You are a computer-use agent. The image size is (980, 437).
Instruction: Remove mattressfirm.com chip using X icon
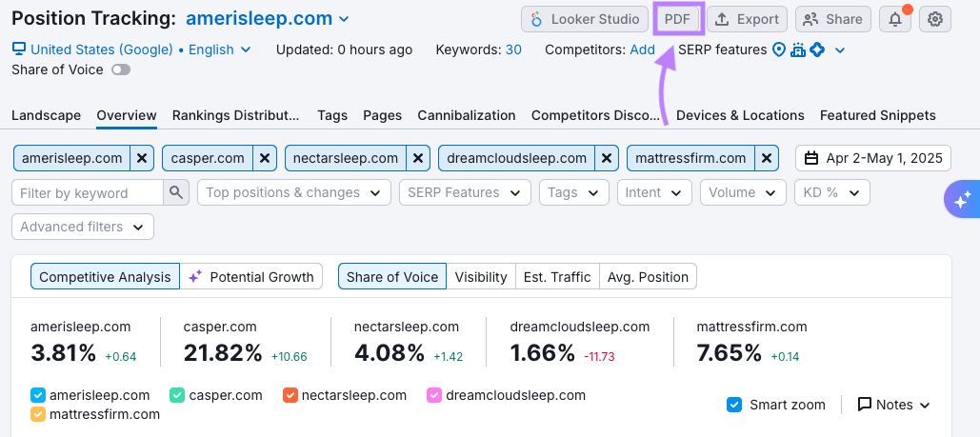pos(769,158)
